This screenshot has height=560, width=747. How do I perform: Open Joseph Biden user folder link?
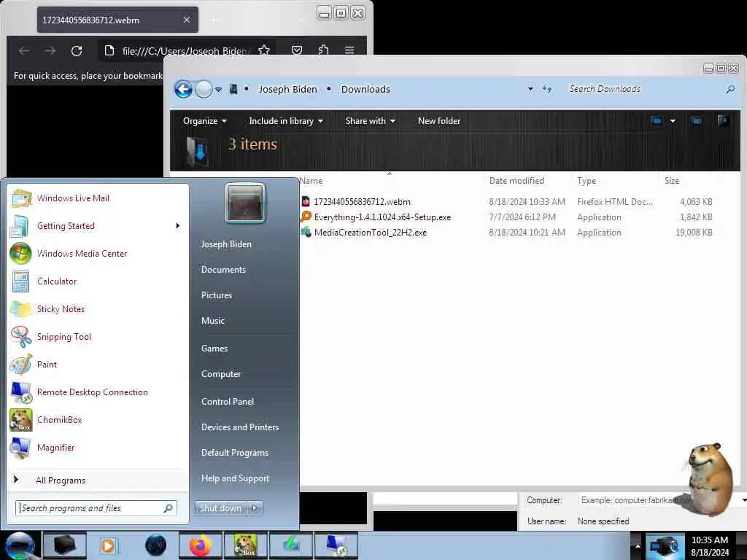click(x=226, y=244)
